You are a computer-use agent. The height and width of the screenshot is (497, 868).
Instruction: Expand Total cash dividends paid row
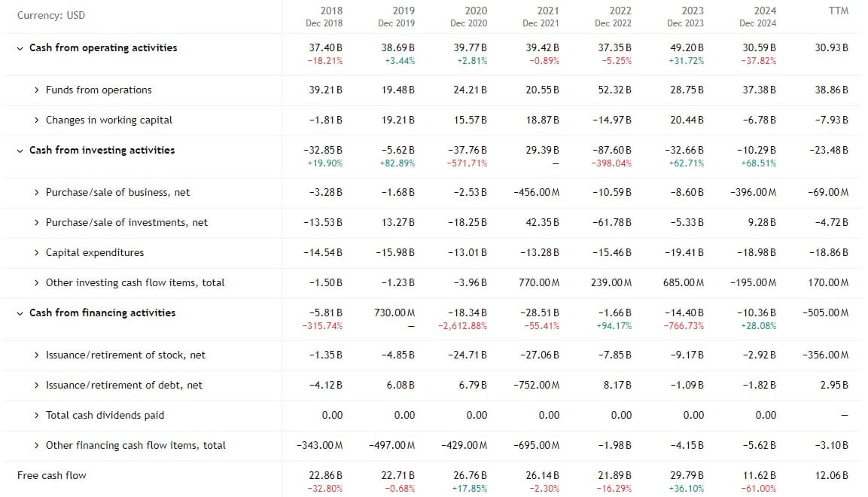pyautogui.click(x=37, y=416)
